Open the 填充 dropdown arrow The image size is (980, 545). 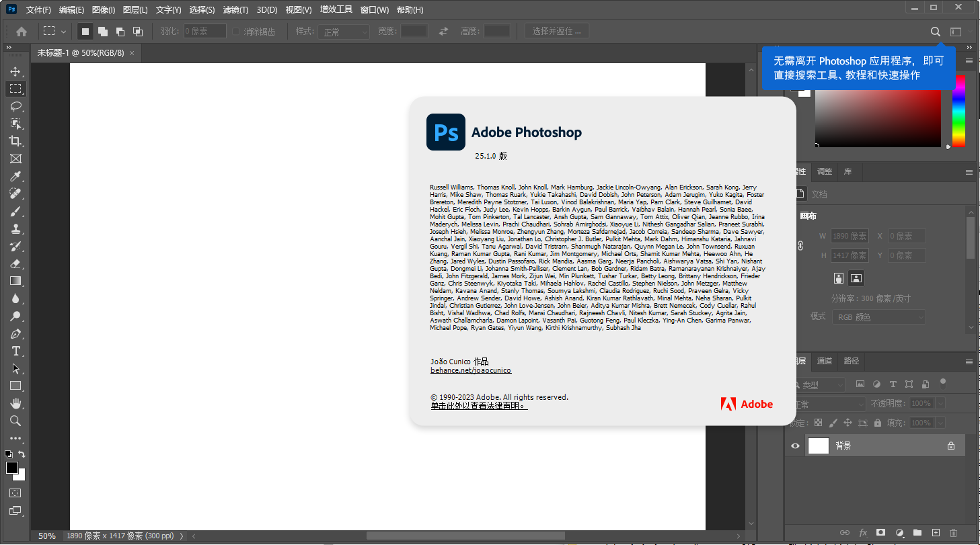pos(940,423)
